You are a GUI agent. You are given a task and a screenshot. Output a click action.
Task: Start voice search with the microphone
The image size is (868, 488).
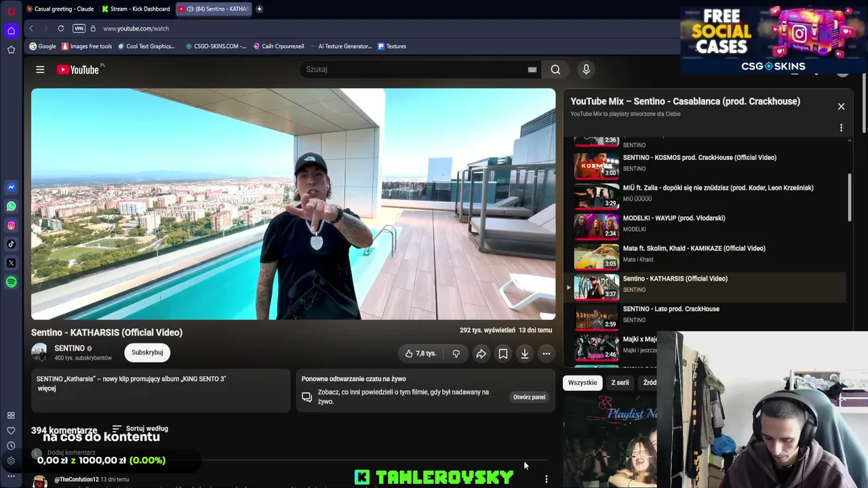pos(587,69)
